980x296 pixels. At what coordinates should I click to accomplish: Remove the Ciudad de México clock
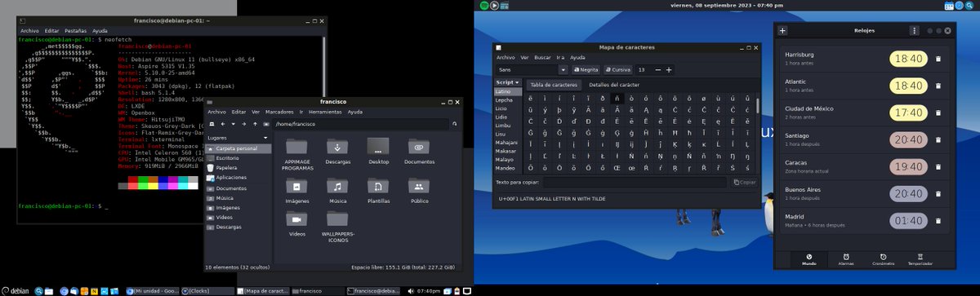(x=938, y=113)
